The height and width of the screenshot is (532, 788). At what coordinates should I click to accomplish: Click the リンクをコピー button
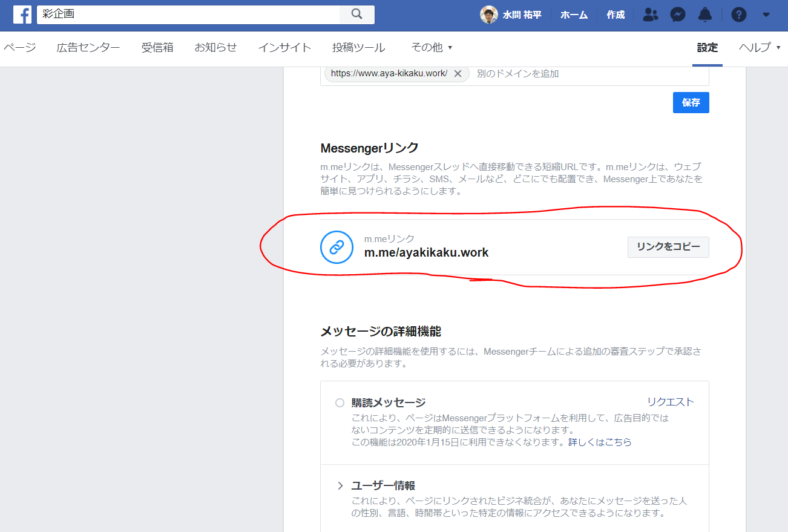[x=668, y=247]
